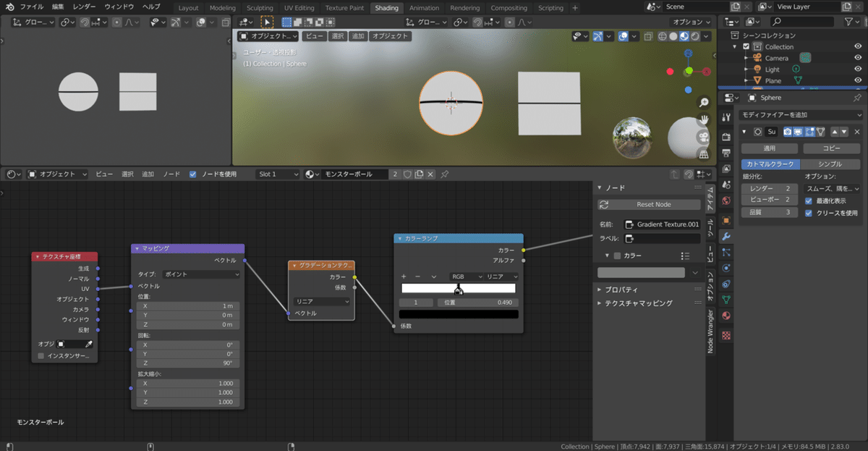Screen dimensions: 868x451
Task: Add a color stop with the plus button
Action: [404, 277]
